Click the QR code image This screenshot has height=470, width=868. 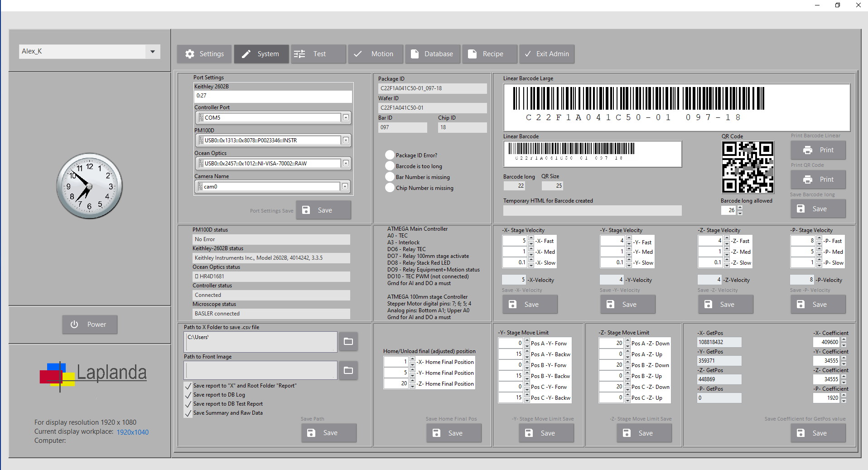pyautogui.click(x=747, y=167)
